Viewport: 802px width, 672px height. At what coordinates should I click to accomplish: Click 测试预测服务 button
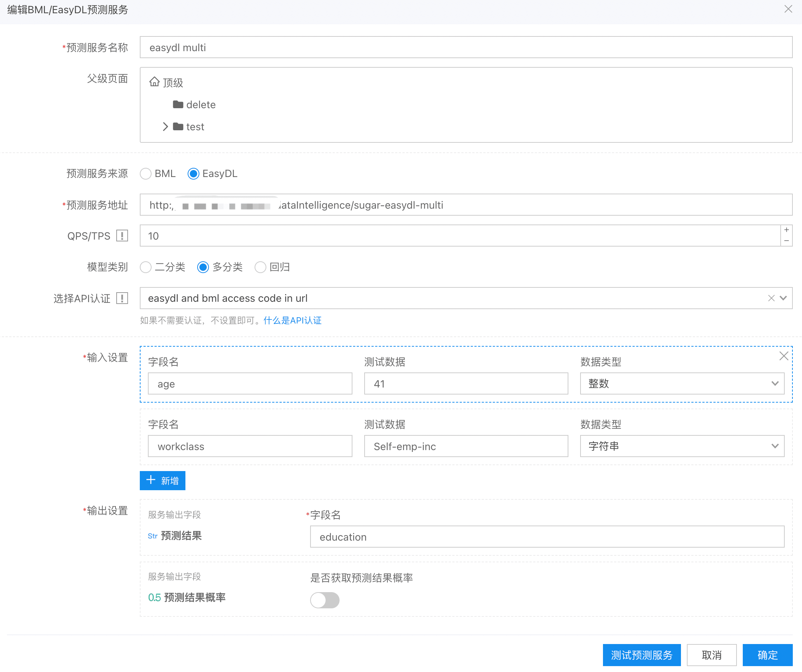click(642, 655)
